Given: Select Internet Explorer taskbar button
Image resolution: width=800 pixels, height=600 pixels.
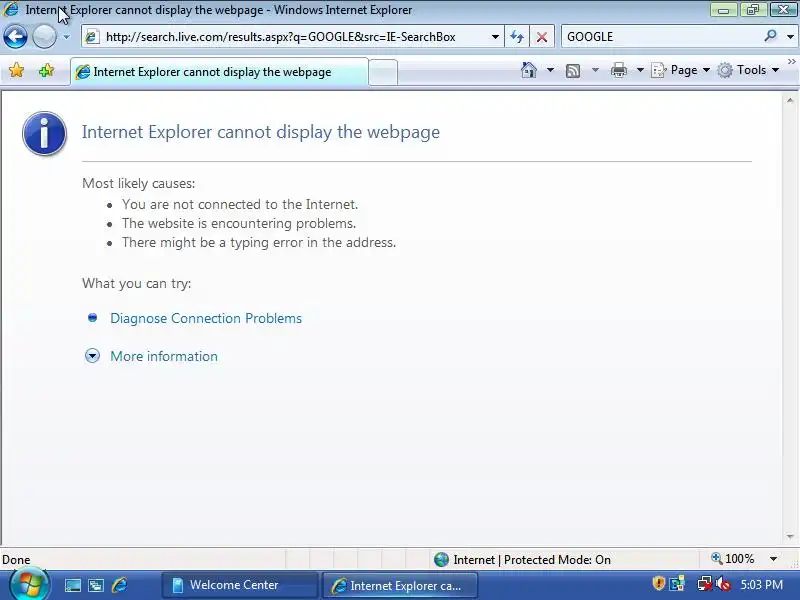Looking at the screenshot, I should pos(401,585).
